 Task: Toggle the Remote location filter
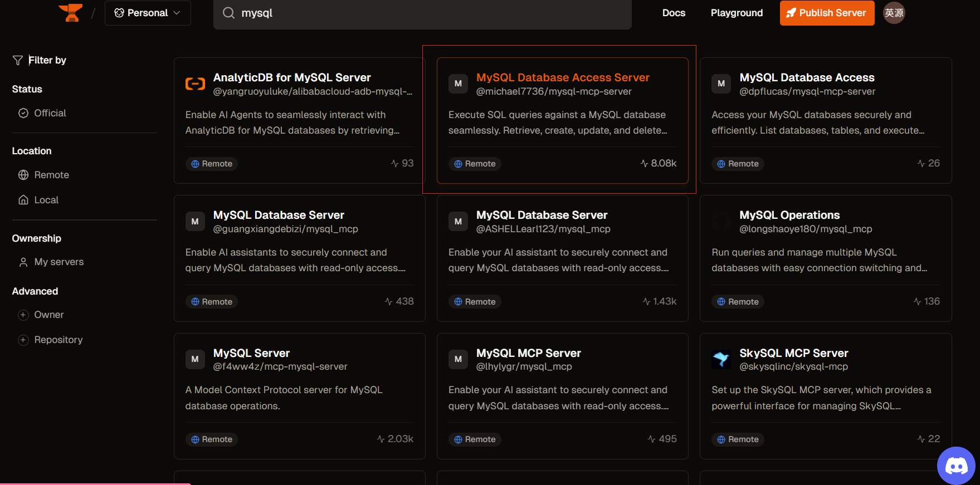click(43, 175)
